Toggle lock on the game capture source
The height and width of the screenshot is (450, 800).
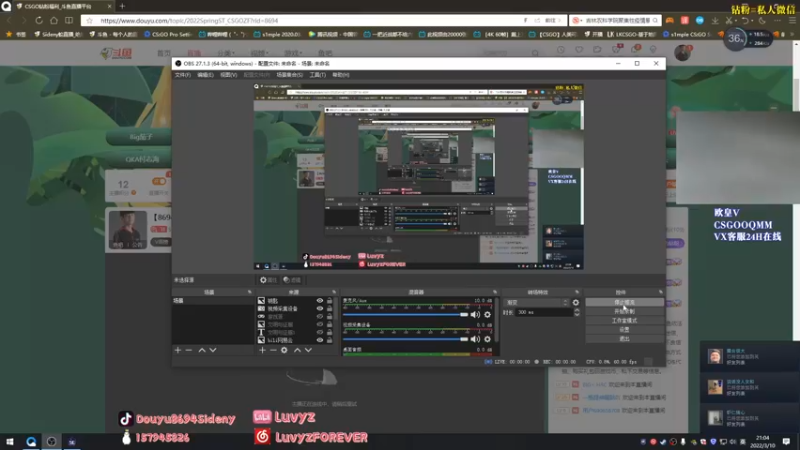(330, 316)
